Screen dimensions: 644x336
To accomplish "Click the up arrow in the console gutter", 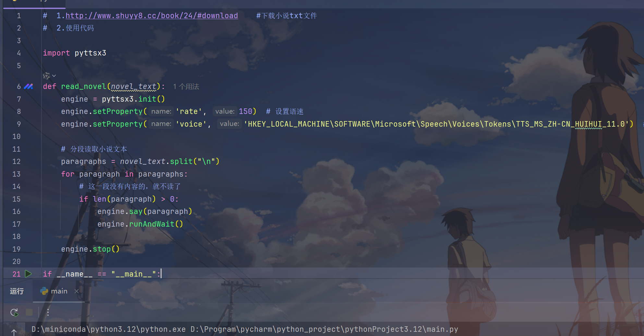I will pyautogui.click(x=14, y=332).
